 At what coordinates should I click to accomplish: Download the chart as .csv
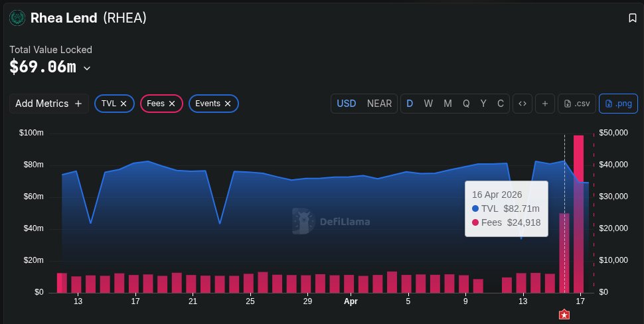click(x=577, y=104)
